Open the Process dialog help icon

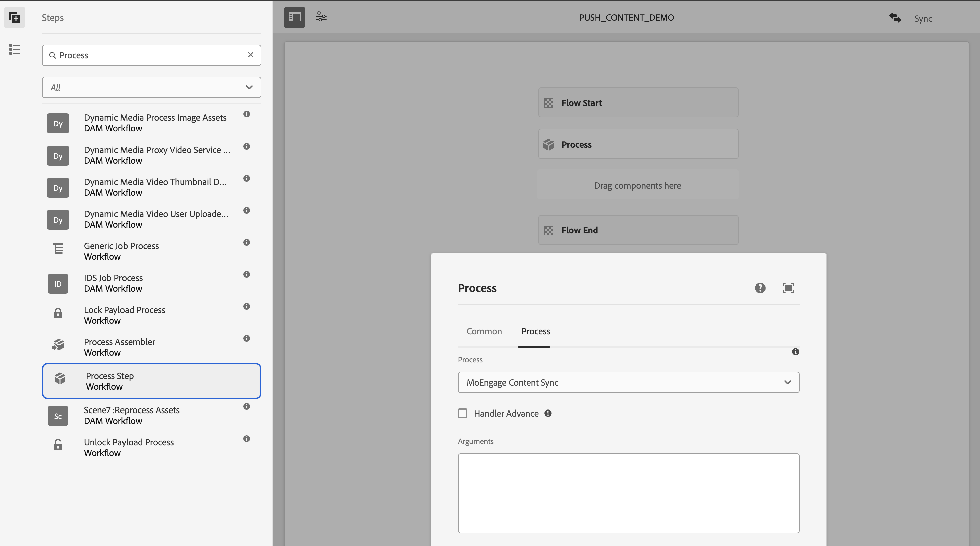click(760, 288)
